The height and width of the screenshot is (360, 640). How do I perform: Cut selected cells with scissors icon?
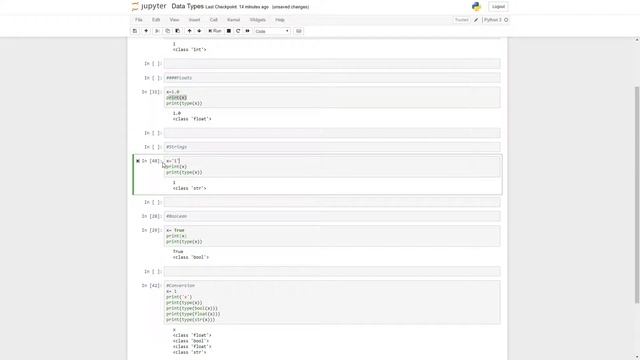[157, 31]
